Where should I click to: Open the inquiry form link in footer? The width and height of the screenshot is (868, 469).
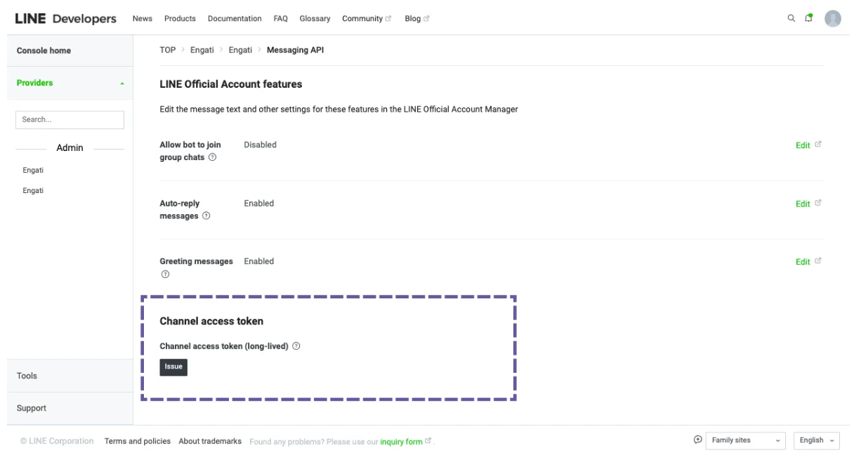tap(401, 442)
